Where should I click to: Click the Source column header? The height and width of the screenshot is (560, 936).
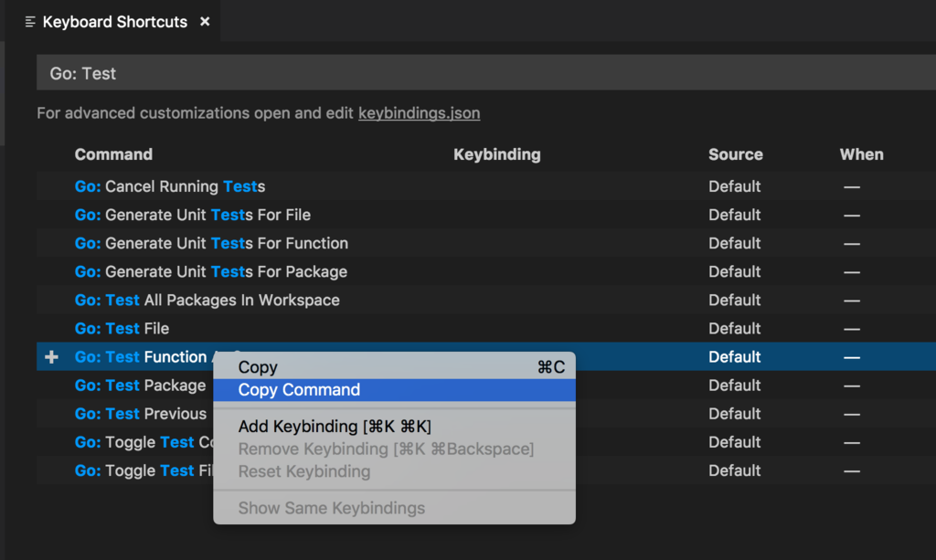(736, 154)
